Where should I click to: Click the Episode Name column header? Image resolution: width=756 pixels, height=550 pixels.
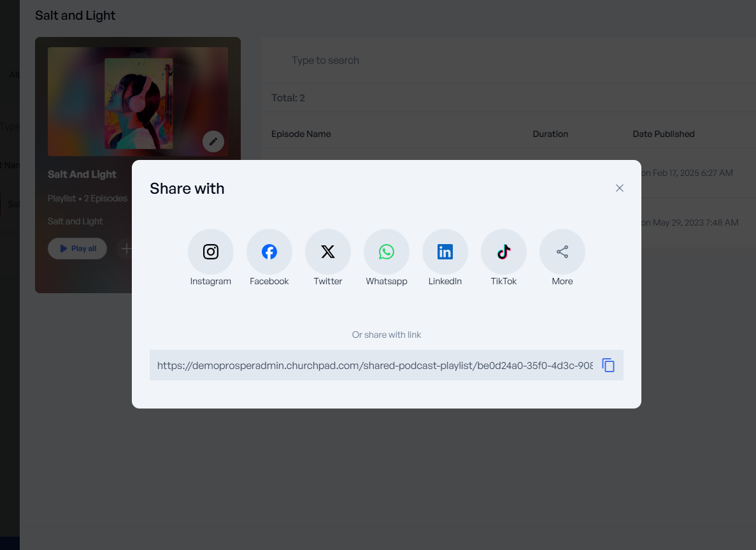pos(301,134)
